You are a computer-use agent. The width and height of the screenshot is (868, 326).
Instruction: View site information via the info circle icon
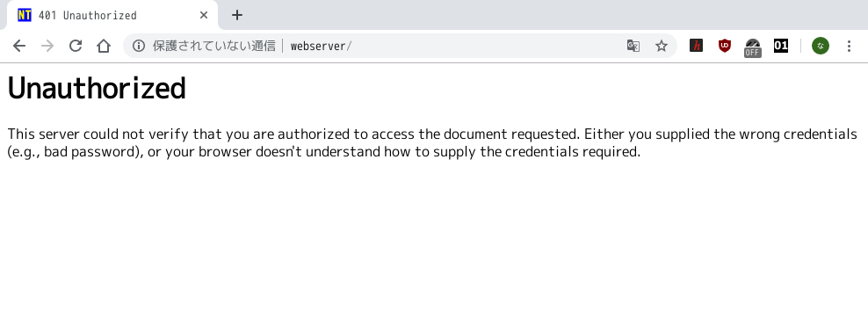click(139, 46)
